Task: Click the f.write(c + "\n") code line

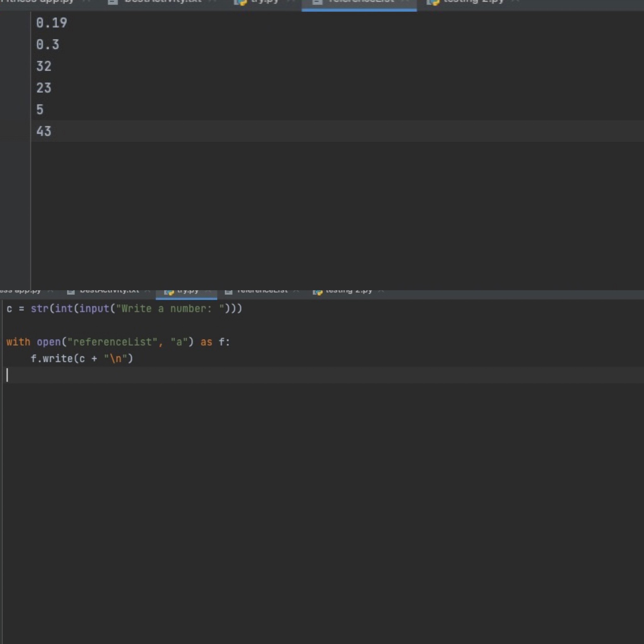Action: tap(82, 359)
